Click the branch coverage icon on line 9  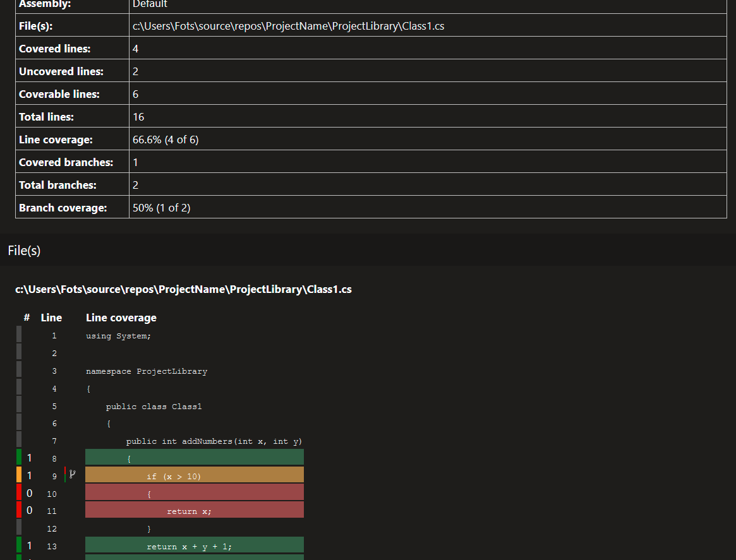[72, 474]
